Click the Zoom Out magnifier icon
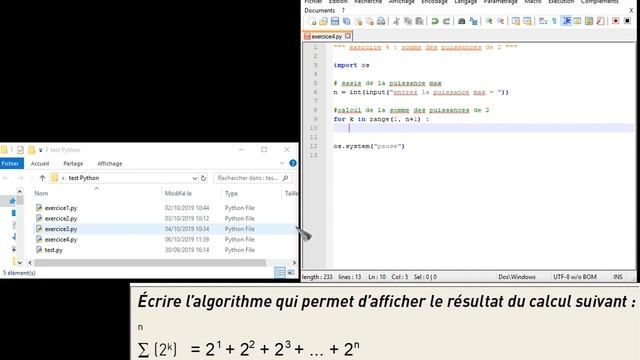 click(x=500, y=21)
